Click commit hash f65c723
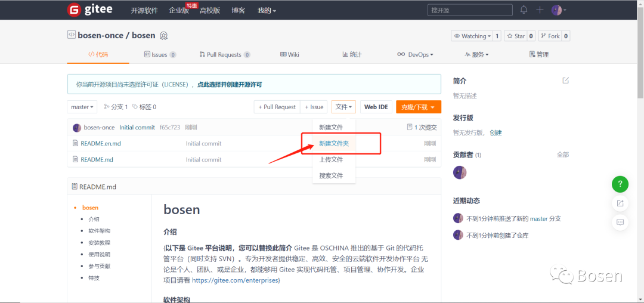Screen dimensions: 644x303 coord(170,127)
